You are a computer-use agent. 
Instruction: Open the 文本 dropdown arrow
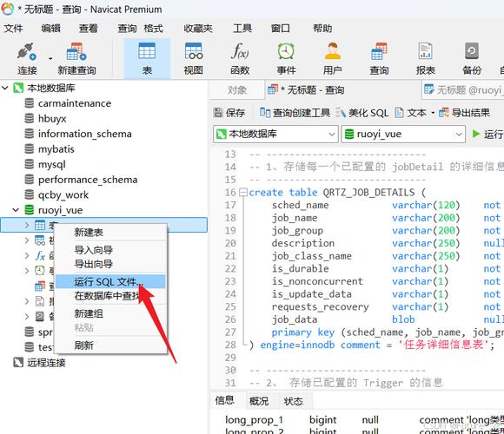click(x=433, y=113)
